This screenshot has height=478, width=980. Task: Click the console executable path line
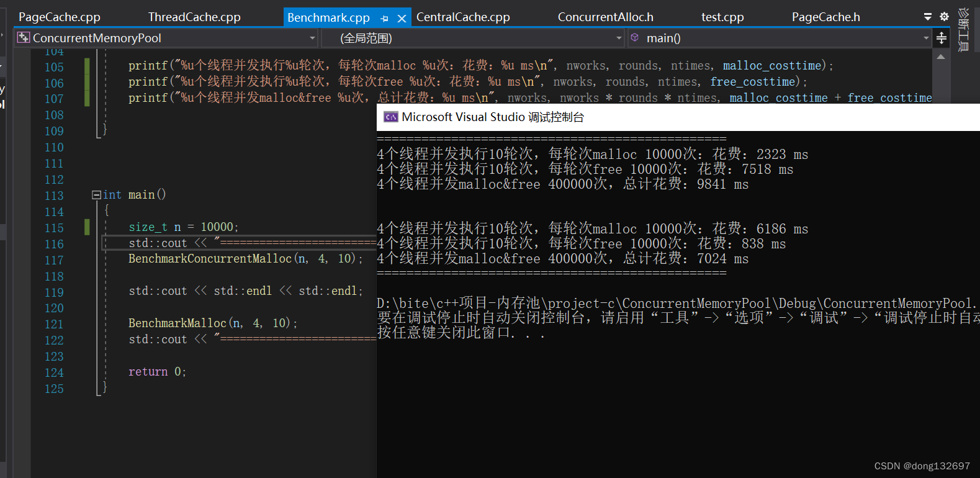678,304
